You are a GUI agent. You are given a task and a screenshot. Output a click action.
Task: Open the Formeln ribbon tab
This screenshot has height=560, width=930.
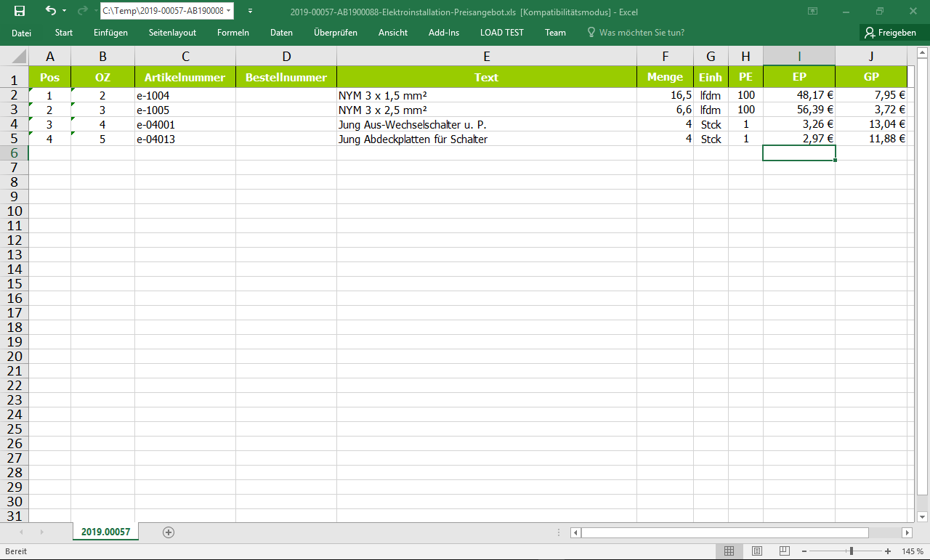click(232, 33)
